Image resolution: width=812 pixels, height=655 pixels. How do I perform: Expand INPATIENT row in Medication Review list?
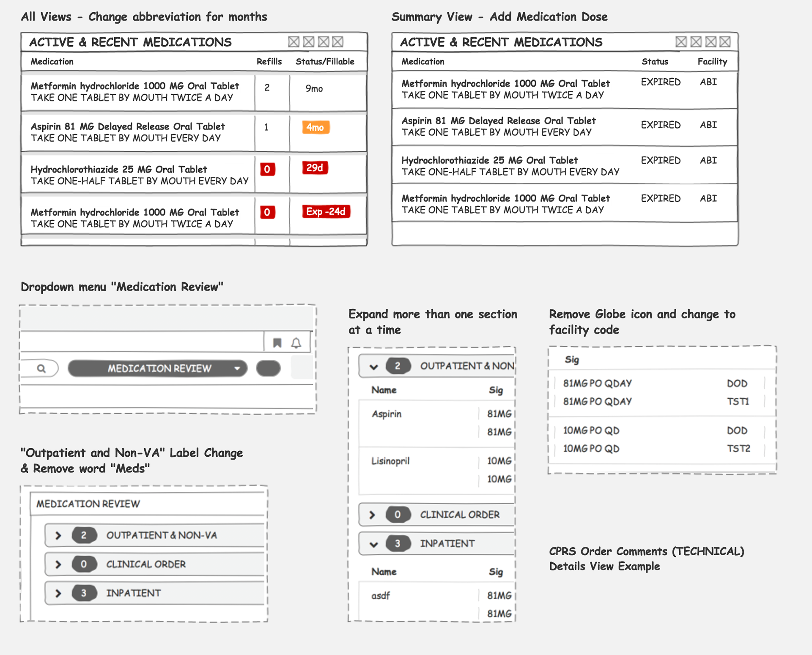click(x=58, y=593)
